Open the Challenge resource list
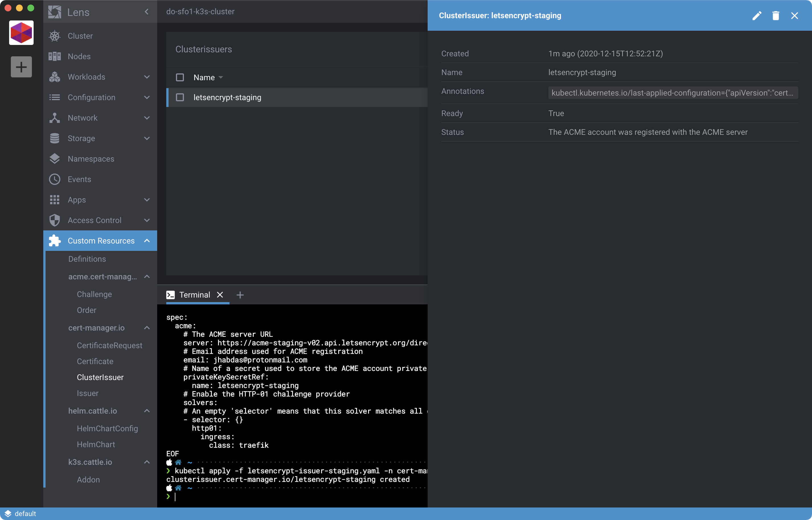 [94, 294]
